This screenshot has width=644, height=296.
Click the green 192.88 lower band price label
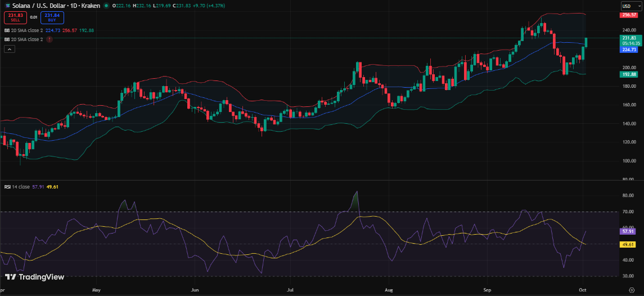628,74
